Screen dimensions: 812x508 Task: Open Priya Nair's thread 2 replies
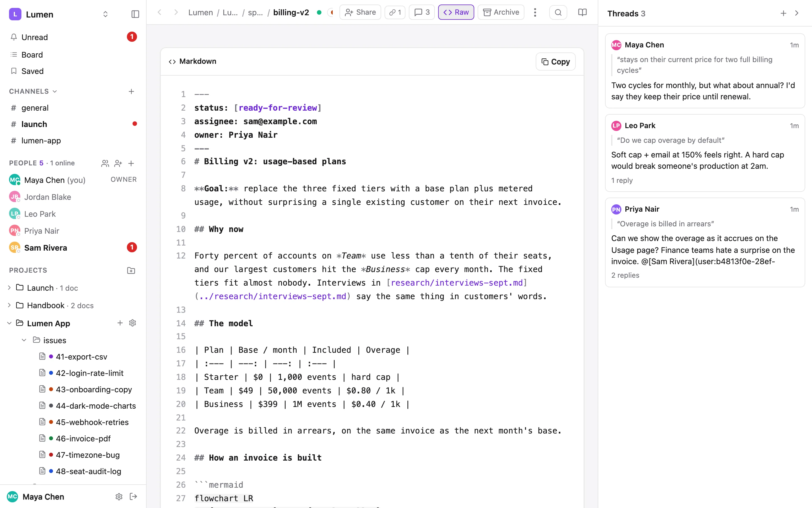click(x=625, y=275)
